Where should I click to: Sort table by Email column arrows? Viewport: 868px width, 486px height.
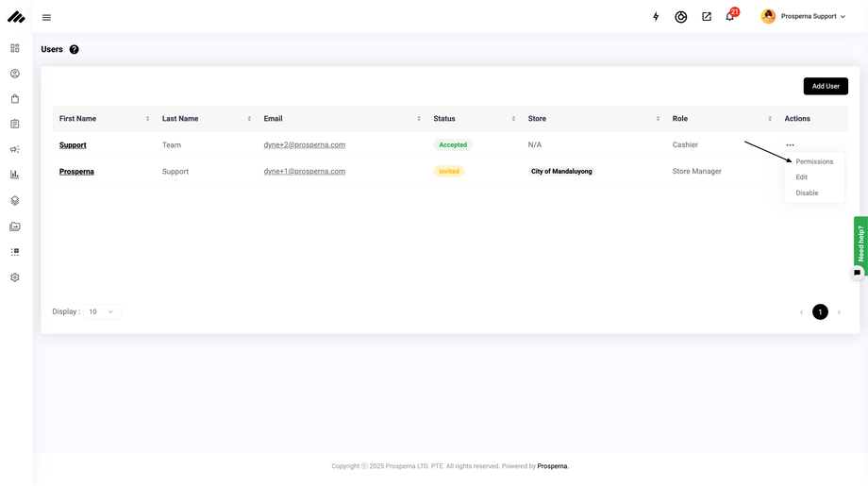[x=419, y=119]
